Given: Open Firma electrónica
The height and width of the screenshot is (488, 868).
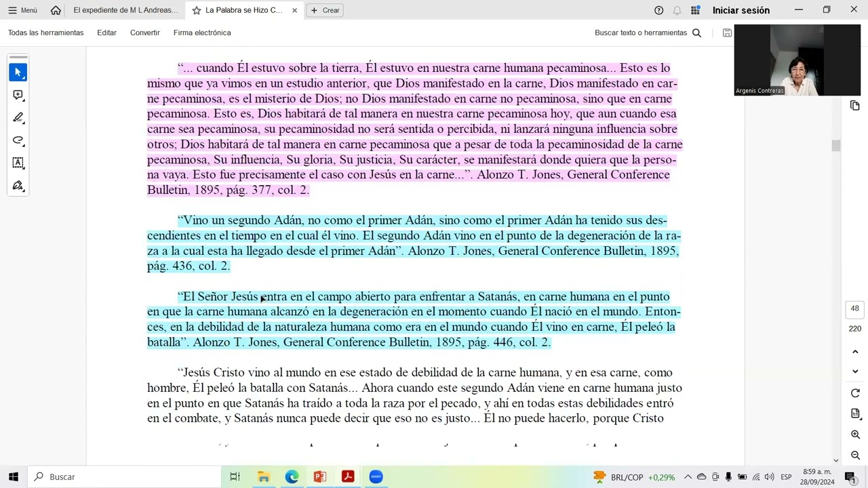Looking at the screenshot, I should [202, 33].
